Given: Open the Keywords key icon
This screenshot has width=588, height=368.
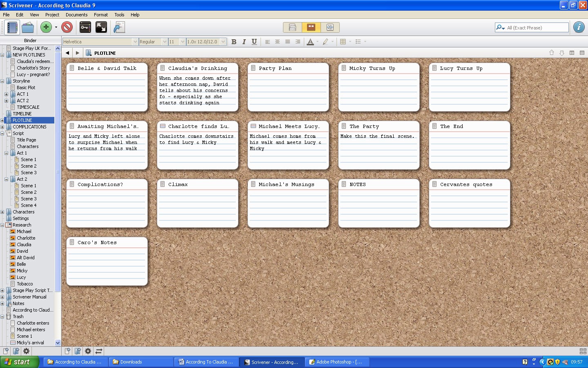Looking at the screenshot, I should (85, 27).
